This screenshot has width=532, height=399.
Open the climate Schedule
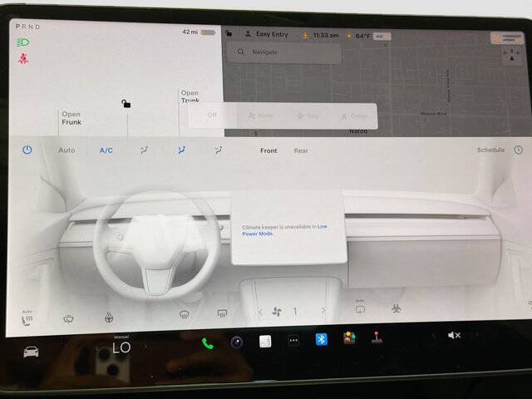[490, 150]
